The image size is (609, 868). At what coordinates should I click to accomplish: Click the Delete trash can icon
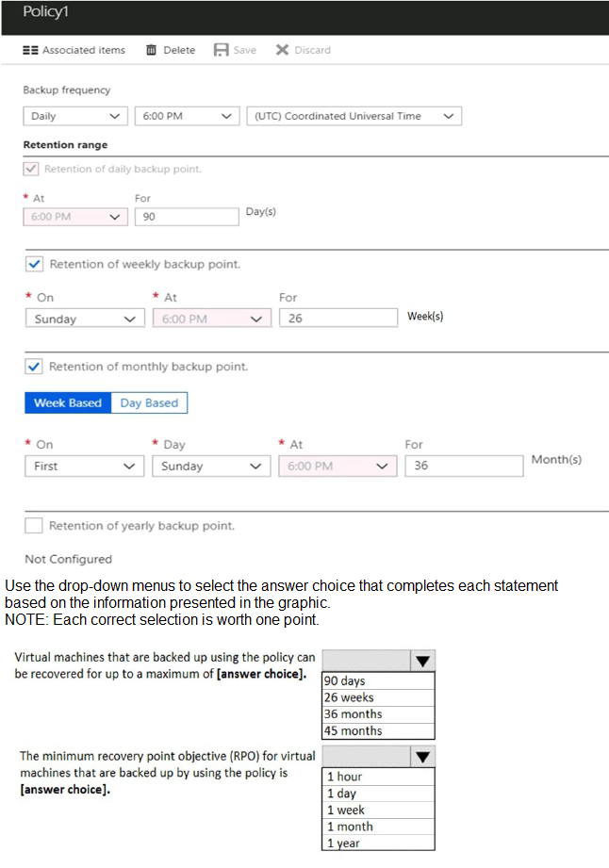coord(151,50)
